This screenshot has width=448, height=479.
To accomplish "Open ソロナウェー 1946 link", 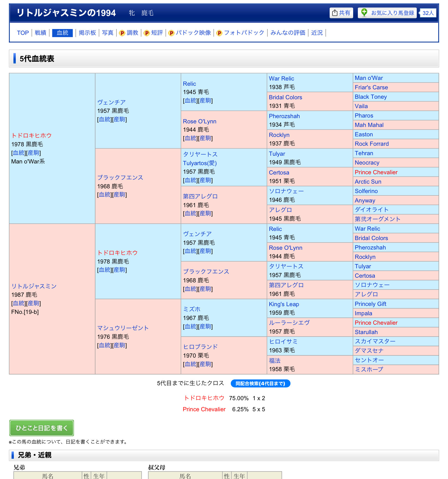I will click(x=286, y=191).
